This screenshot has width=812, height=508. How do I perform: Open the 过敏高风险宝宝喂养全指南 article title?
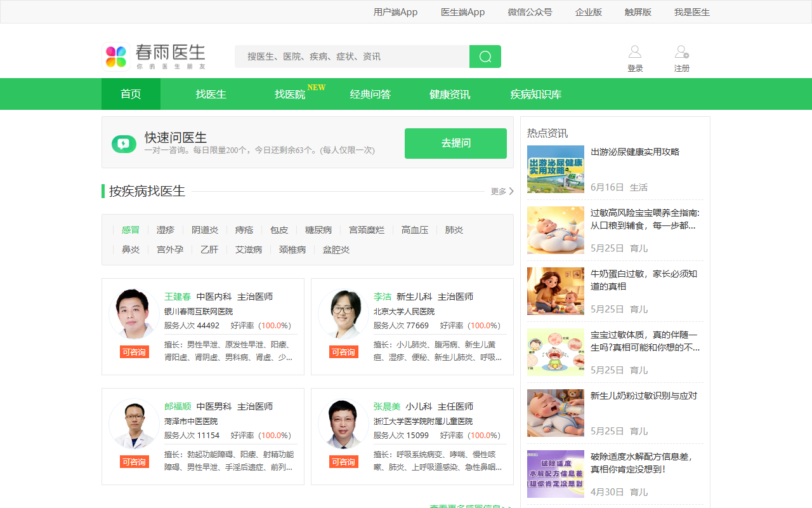click(x=645, y=219)
